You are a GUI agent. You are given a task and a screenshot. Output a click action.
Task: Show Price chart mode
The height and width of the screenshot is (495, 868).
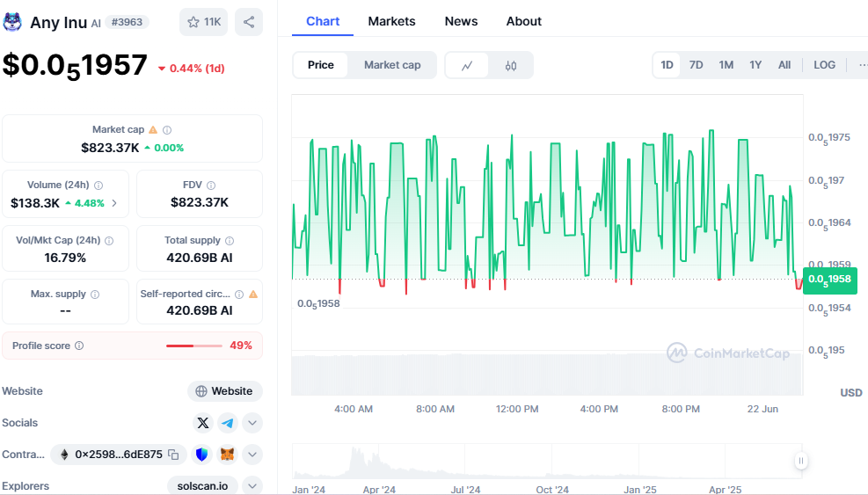[320, 65]
